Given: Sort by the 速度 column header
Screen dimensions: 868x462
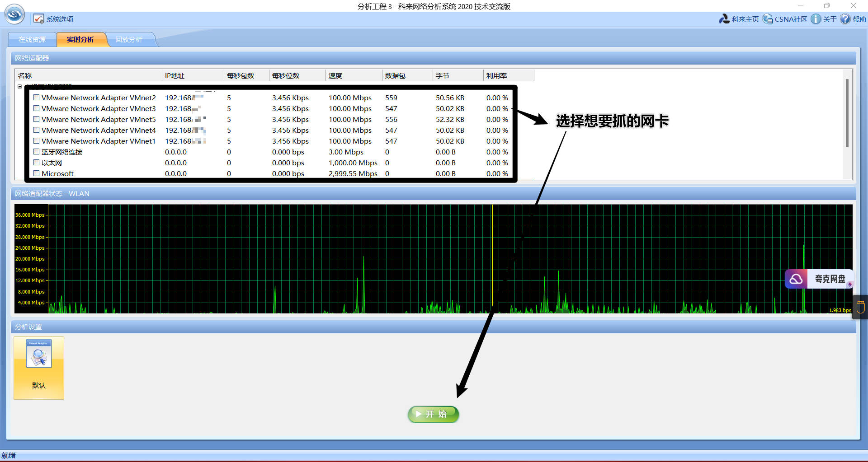Looking at the screenshot, I should click(x=354, y=75).
